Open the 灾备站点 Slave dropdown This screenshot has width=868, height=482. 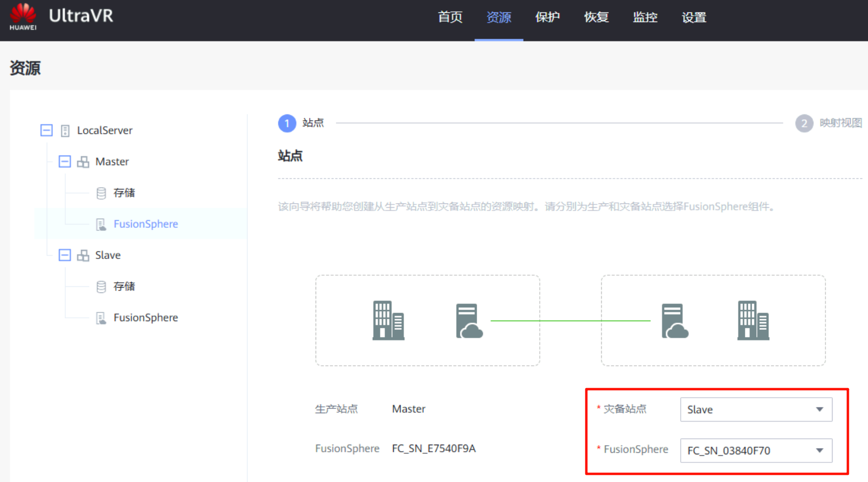pos(755,410)
